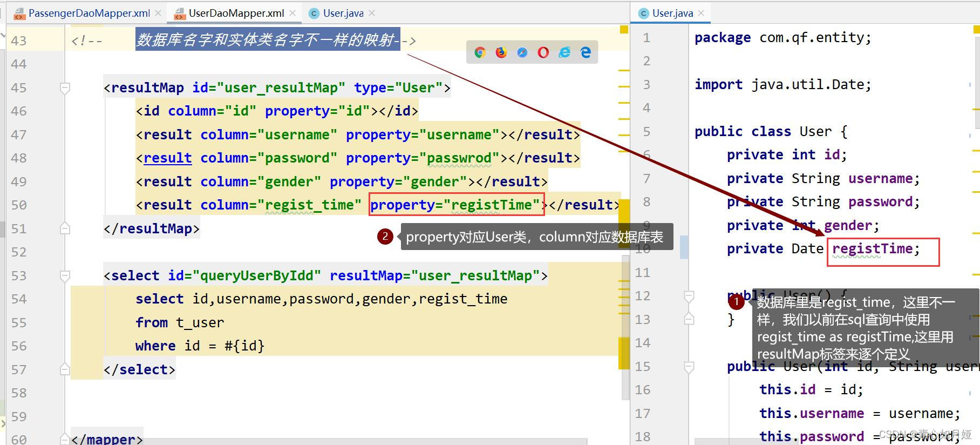Viewport: 980px width, 445px height.
Task: Click closing </mapper> tag
Action: click(107, 439)
